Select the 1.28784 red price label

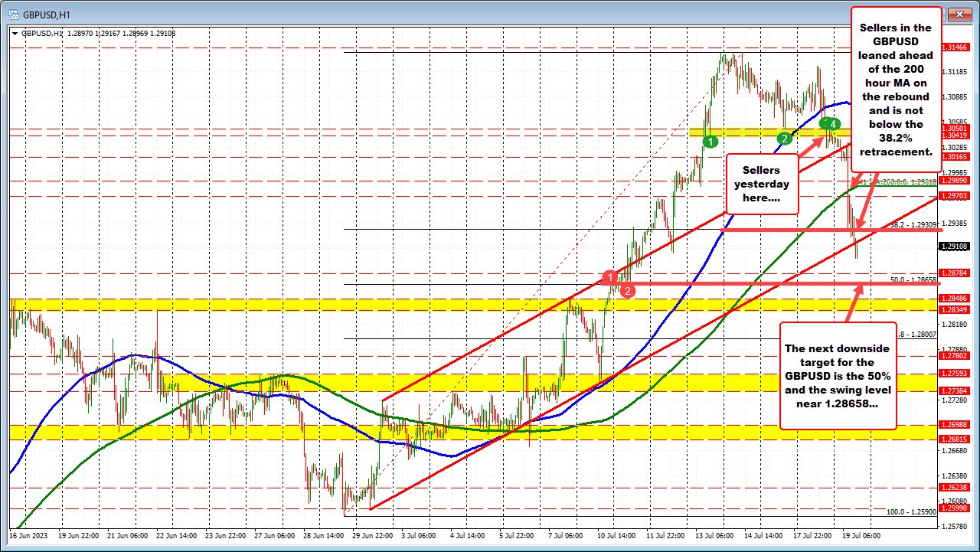tap(955, 273)
